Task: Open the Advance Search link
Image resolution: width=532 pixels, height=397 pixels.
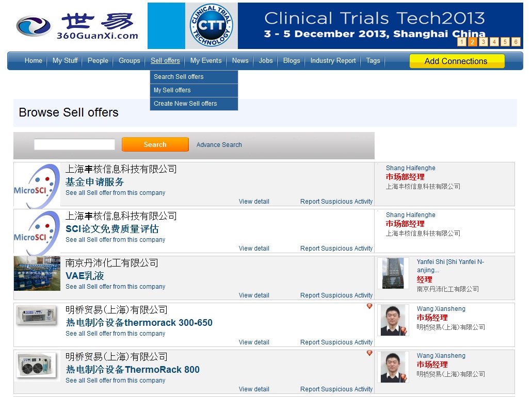Action: pyautogui.click(x=219, y=145)
